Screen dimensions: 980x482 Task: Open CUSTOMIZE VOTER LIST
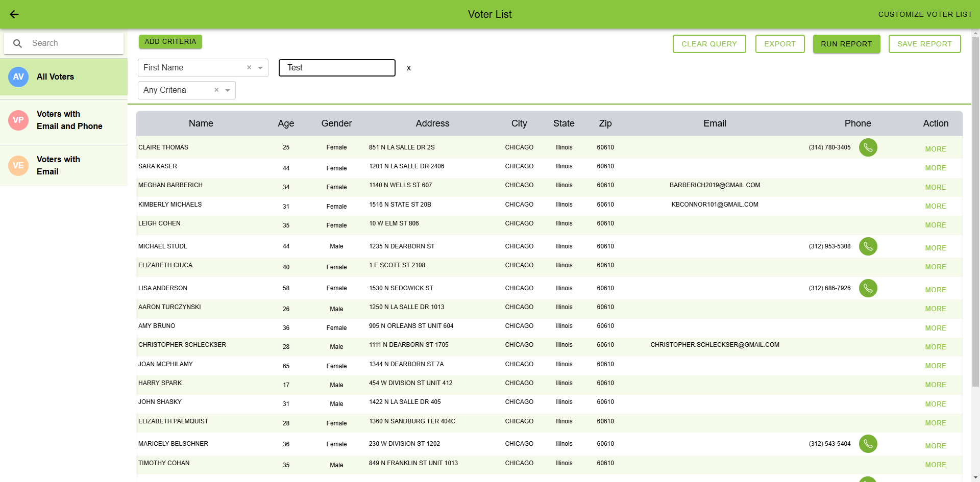coord(925,14)
